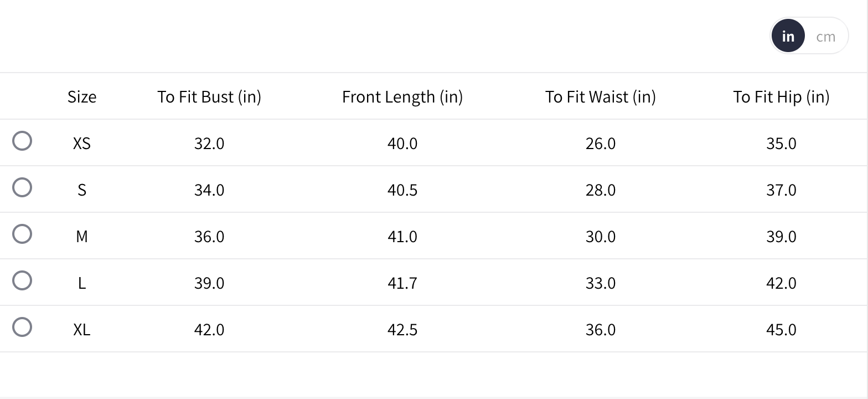Pick the M size radio button
868x399 pixels.
[x=22, y=234]
